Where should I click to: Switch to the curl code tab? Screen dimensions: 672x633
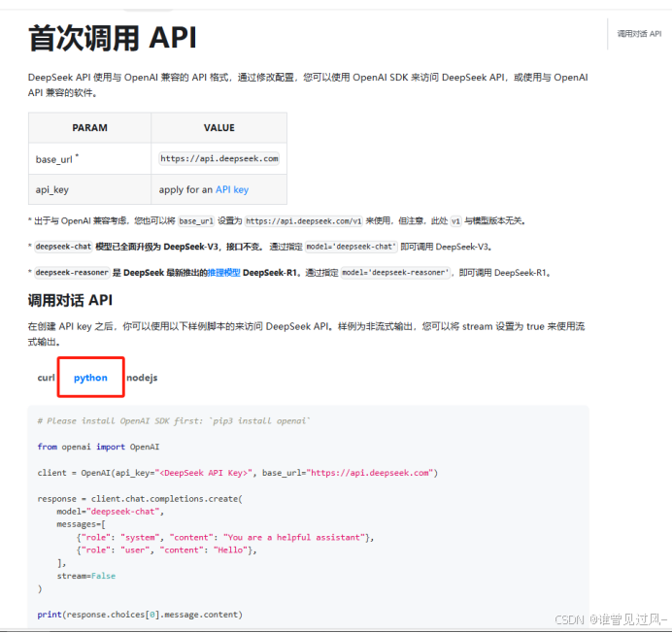point(46,378)
